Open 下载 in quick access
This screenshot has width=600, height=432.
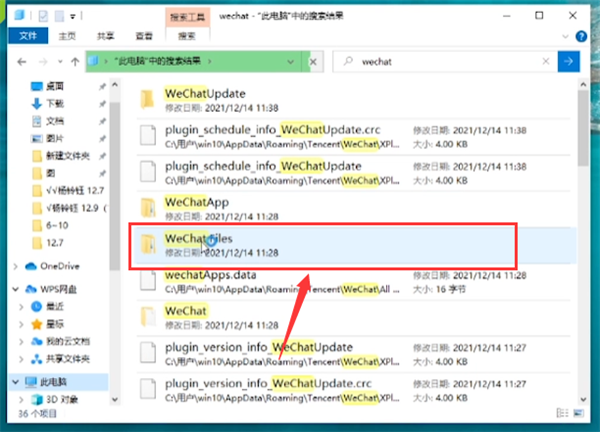point(54,103)
